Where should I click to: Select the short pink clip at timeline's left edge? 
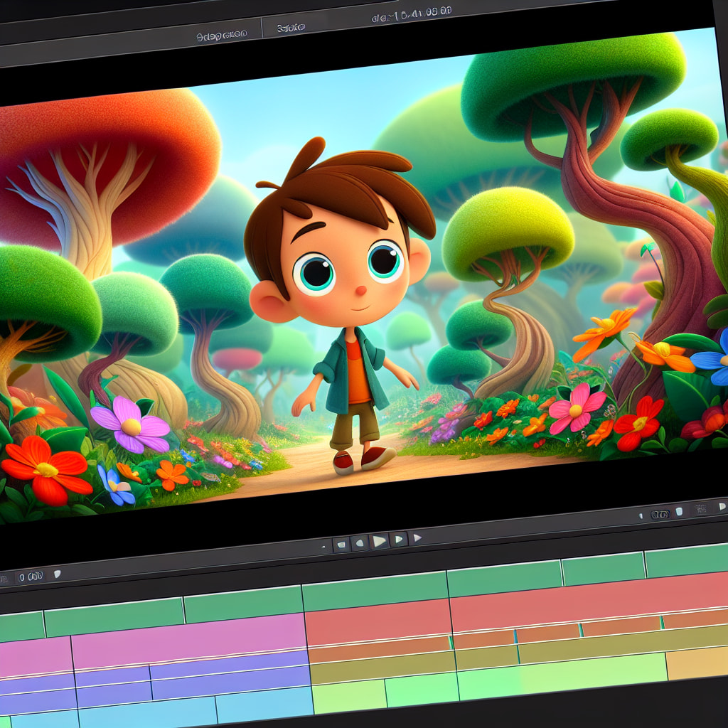[36, 657]
